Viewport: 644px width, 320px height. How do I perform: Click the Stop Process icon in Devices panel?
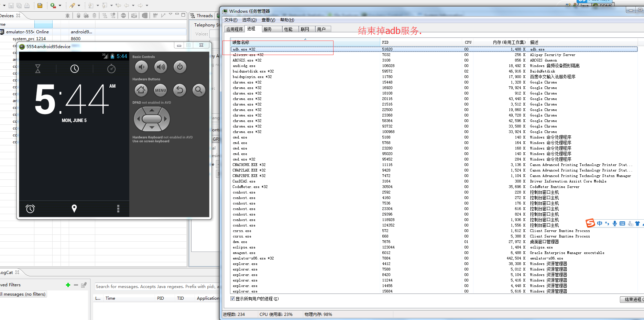pos(123,15)
